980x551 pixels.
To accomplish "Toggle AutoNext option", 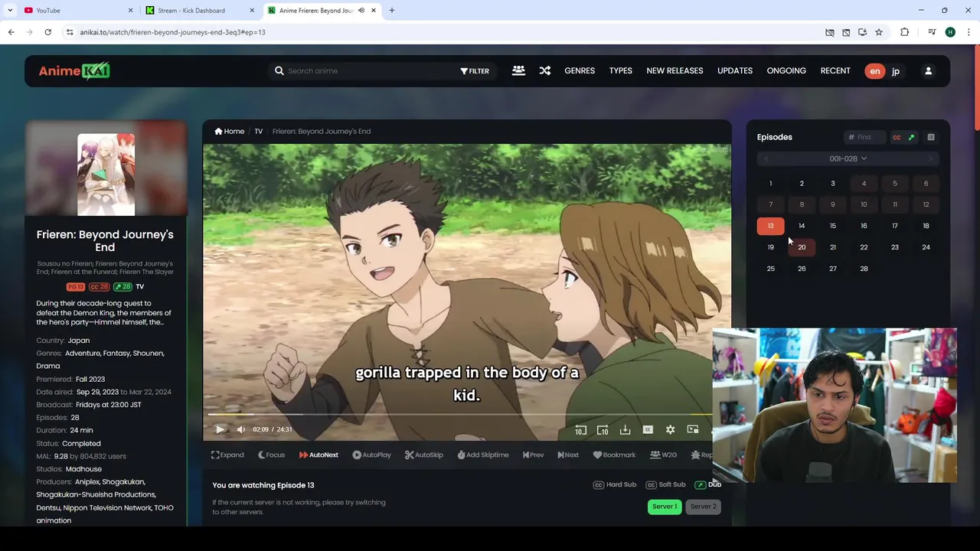I will point(318,455).
